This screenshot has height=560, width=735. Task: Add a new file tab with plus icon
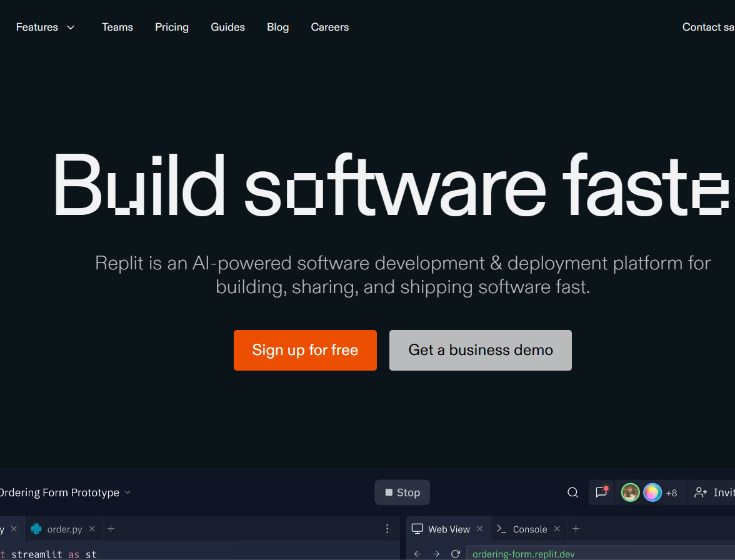point(111,529)
